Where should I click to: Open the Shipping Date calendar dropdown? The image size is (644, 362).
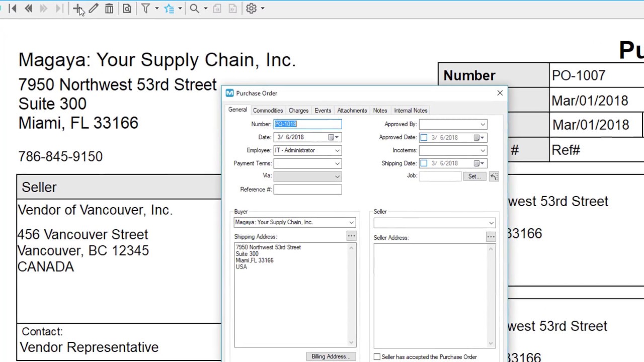pyautogui.click(x=479, y=163)
